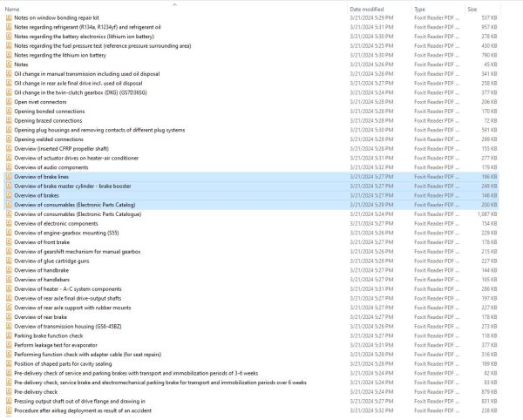Viewport: 523px width, 420px height.
Task: Click PDF icon for Overview of audio components
Action: coord(9,167)
